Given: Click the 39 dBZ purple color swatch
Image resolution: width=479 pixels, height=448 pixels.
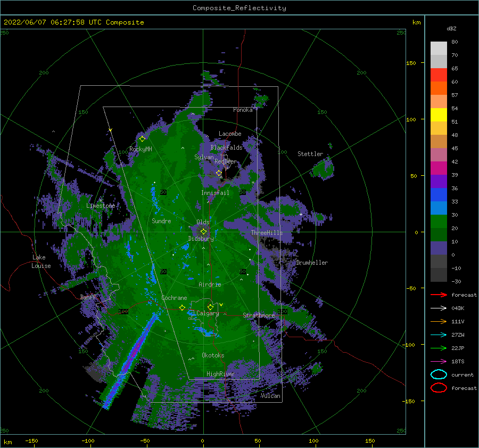Looking at the screenshot, I should tap(439, 181).
